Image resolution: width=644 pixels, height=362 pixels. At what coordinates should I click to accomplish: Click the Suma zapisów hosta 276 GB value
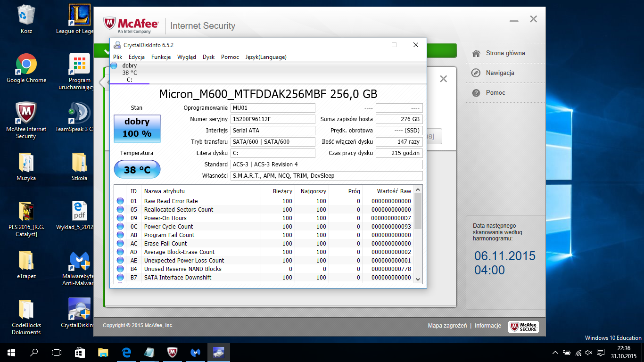pyautogui.click(x=399, y=119)
